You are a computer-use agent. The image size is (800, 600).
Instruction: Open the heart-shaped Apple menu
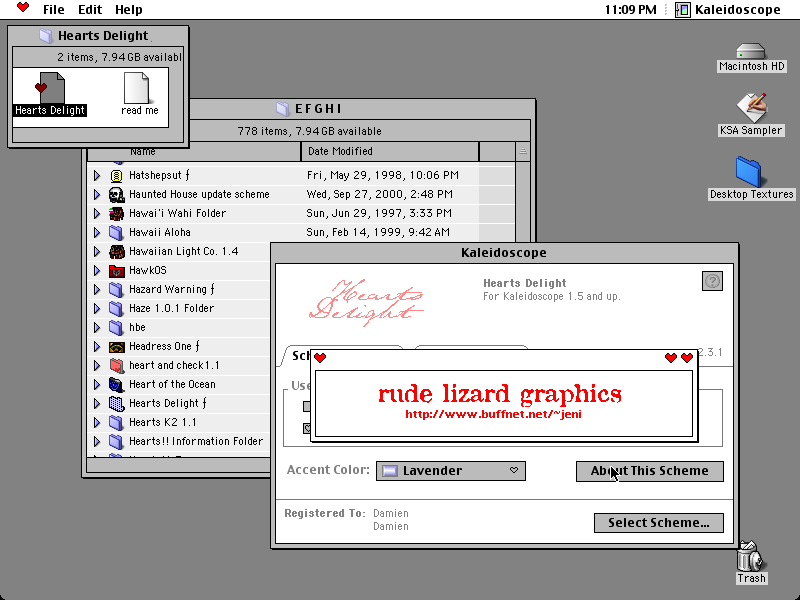23,8
